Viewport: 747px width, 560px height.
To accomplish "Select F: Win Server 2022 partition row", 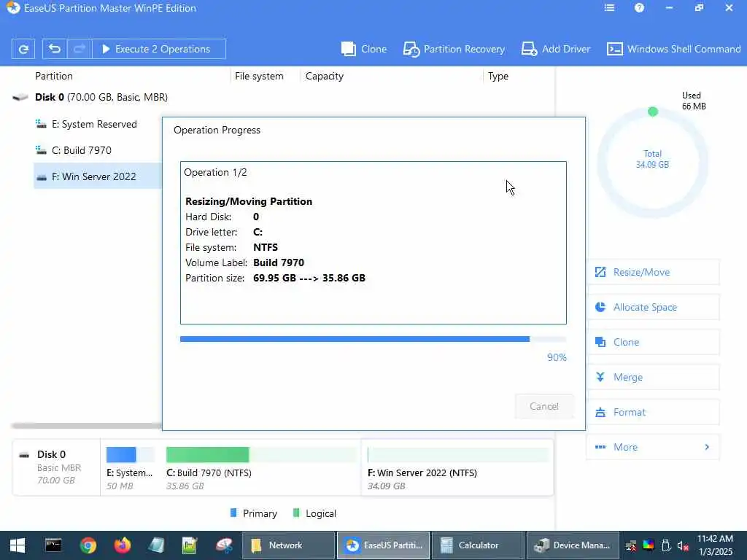I will (x=98, y=176).
